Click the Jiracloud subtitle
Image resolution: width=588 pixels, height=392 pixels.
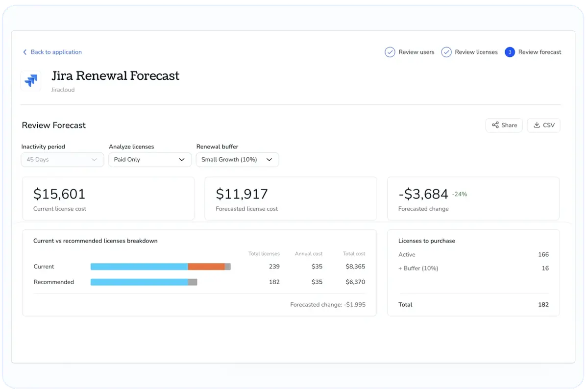coord(63,90)
